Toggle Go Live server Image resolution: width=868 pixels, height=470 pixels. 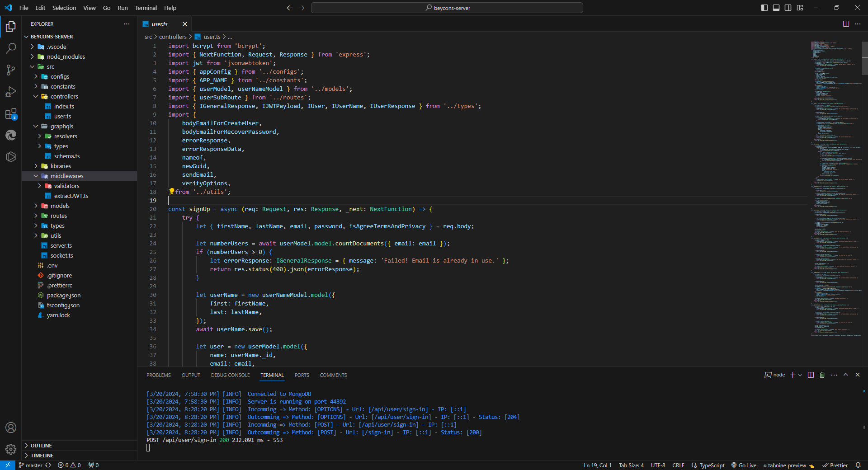tap(744, 465)
